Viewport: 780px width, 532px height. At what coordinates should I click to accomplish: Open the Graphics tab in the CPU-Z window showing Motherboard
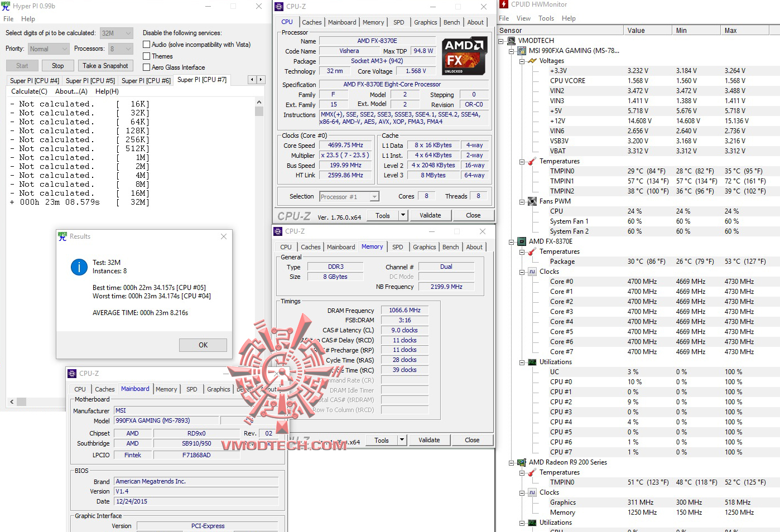click(219, 389)
